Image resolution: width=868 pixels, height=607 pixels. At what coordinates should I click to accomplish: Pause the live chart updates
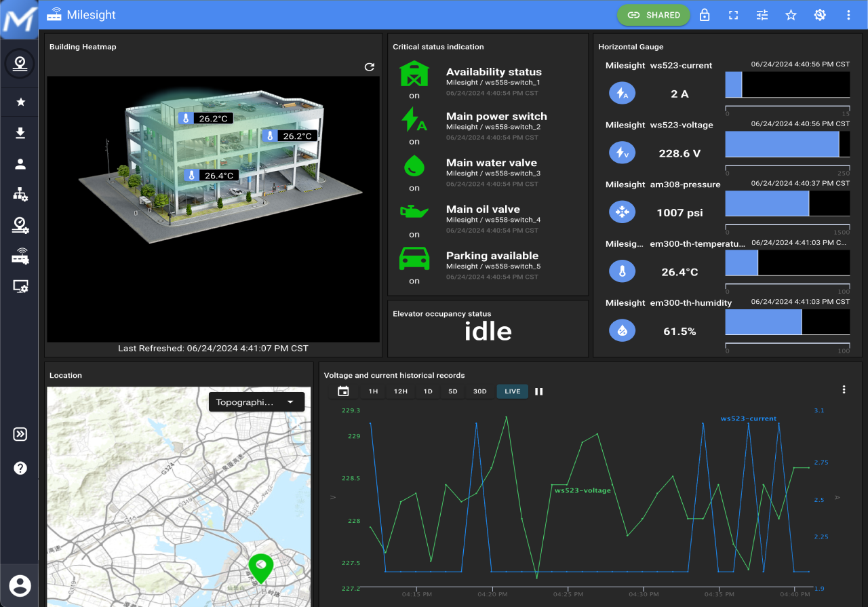(538, 391)
